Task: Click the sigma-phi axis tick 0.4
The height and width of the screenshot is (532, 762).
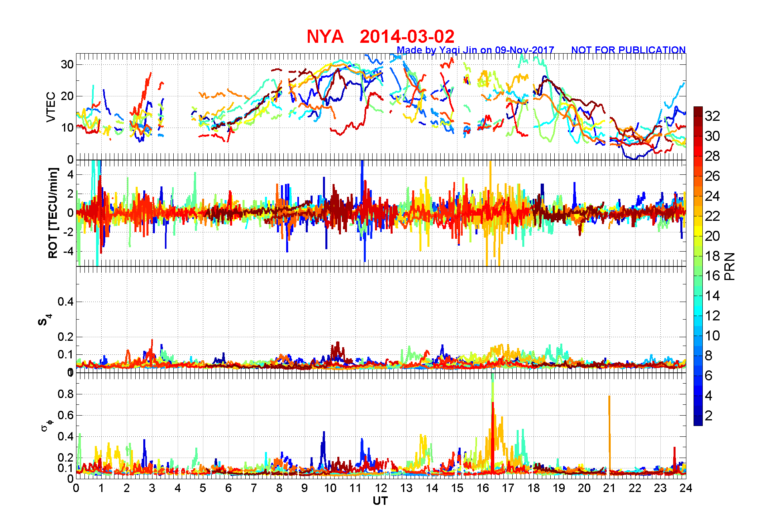Action: (66, 436)
